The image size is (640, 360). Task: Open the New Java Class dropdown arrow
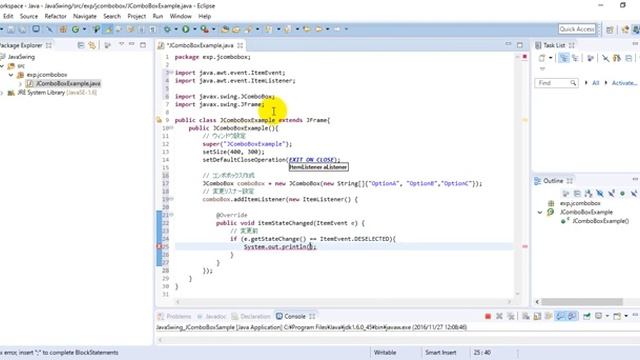tap(84, 29)
